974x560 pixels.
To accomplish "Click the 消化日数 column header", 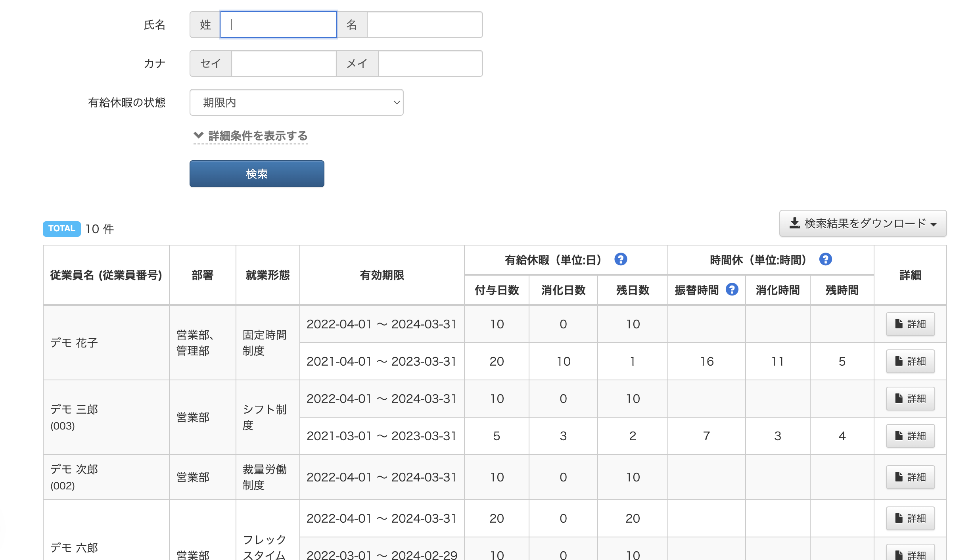I will pos(564,290).
